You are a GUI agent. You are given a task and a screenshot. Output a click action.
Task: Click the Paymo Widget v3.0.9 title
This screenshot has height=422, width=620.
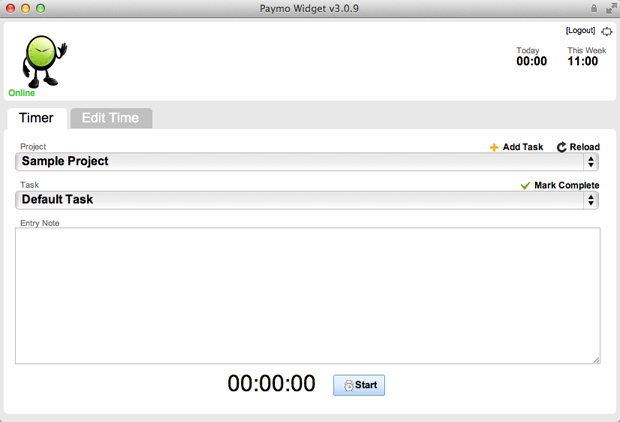pyautogui.click(x=309, y=8)
